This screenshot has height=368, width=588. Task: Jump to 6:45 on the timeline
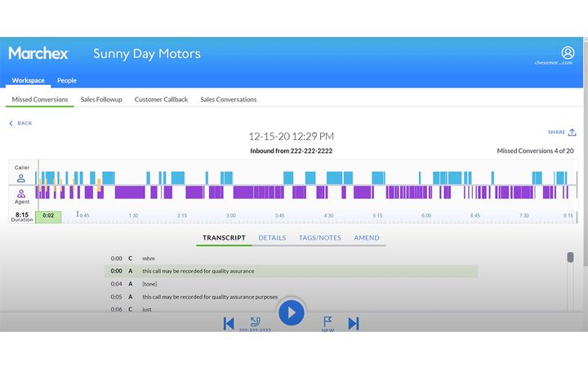474,216
